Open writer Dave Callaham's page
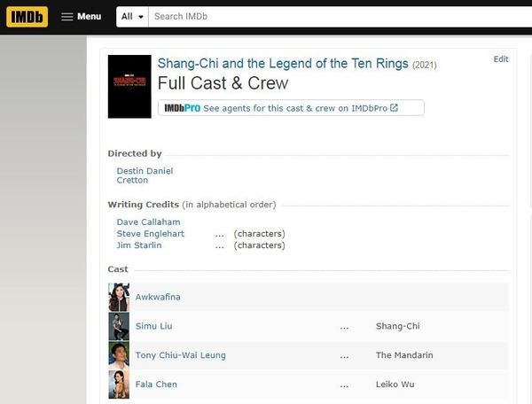The height and width of the screenshot is (404, 532). (148, 221)
